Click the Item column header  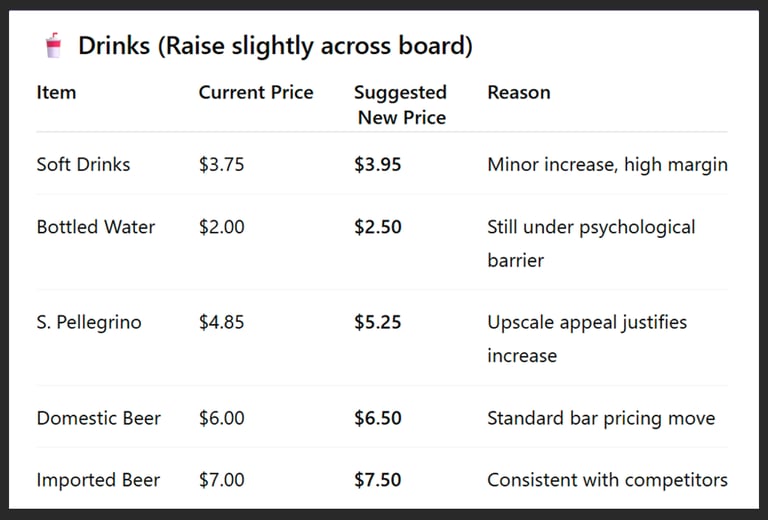(56, 92)
